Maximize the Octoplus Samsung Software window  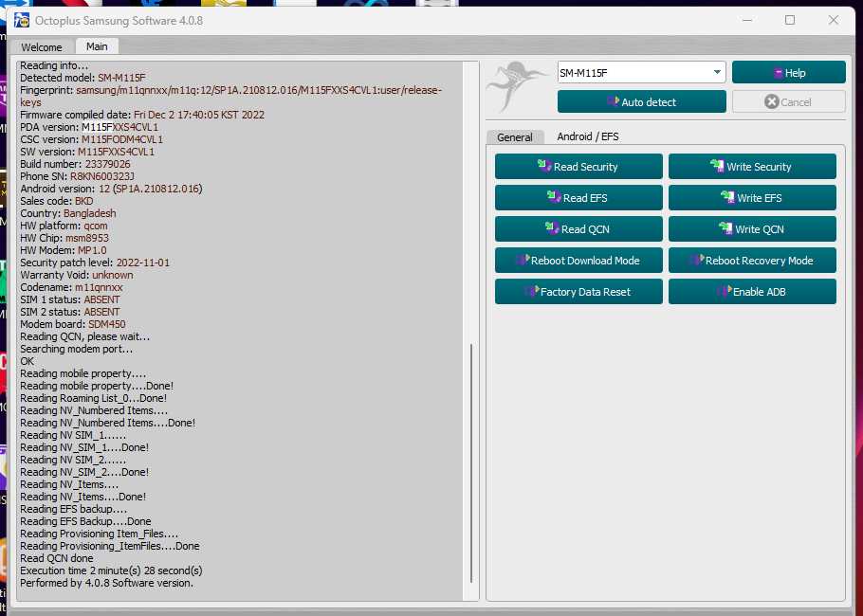789,20
